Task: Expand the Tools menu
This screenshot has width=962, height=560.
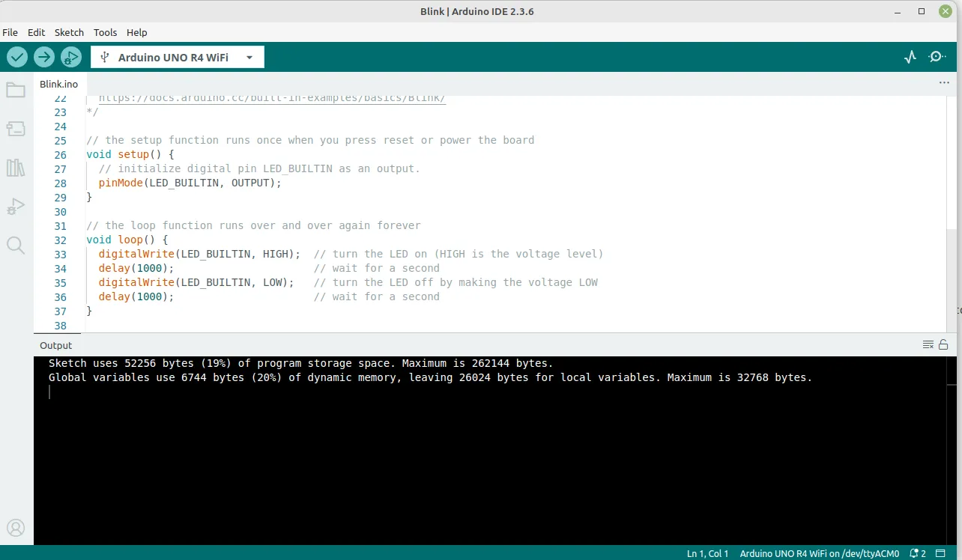Action: [x=105, y=32]
